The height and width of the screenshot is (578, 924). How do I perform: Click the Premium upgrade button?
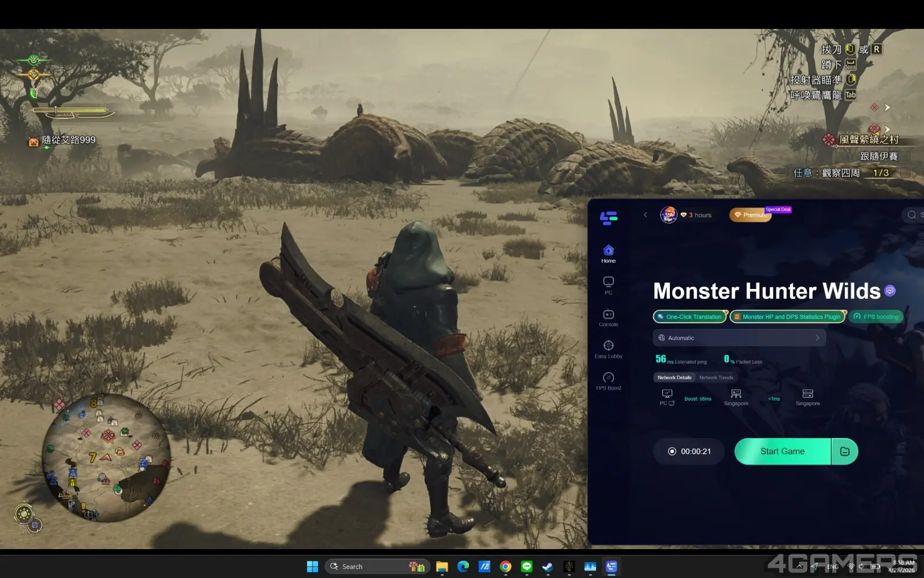[x=751, y=215]
